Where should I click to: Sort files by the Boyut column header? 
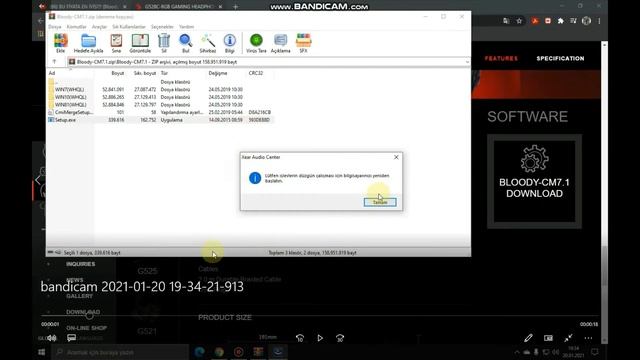click(118, 73)
